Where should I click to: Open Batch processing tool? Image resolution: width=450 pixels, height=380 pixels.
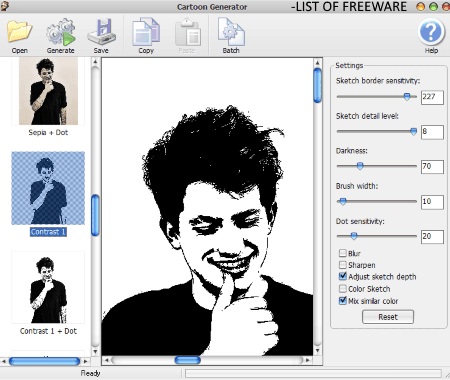(x=231, y=32)
